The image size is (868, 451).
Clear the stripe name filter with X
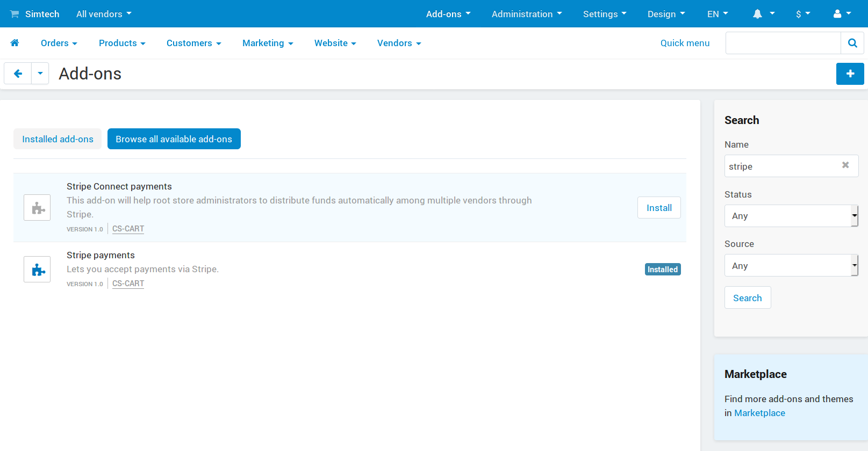[845, 165]
